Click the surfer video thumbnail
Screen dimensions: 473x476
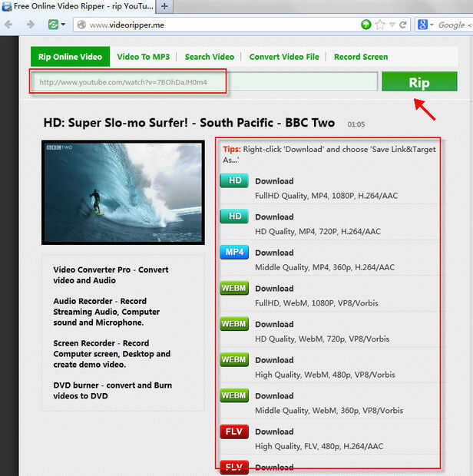pyautogui.click(x=123, y=192)
